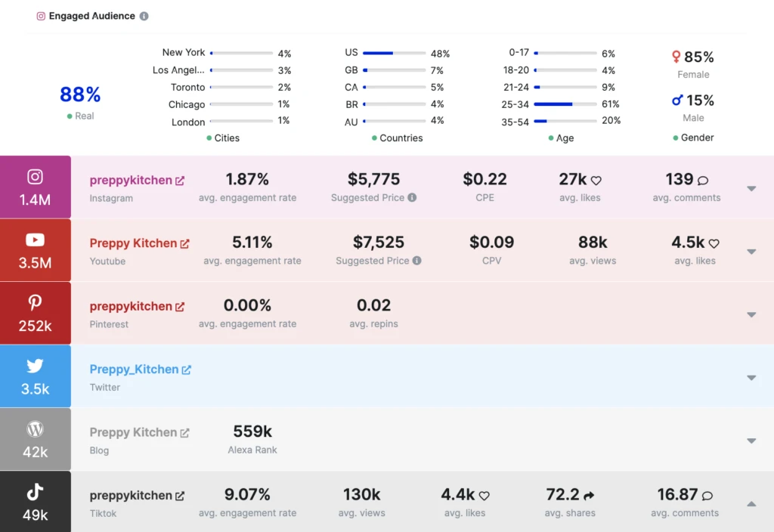Click the 25-34 age bar

point(565,104)
